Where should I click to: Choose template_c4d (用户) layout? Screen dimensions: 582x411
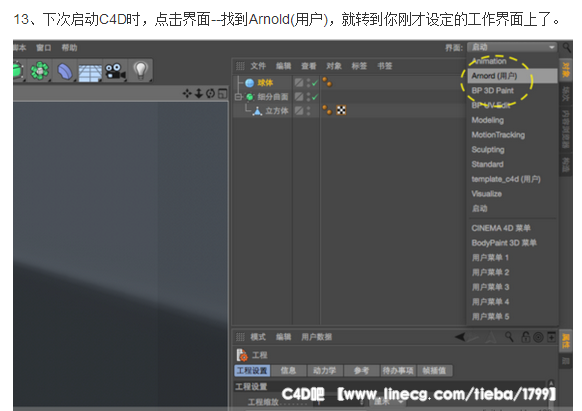click(x=512, y=179)
